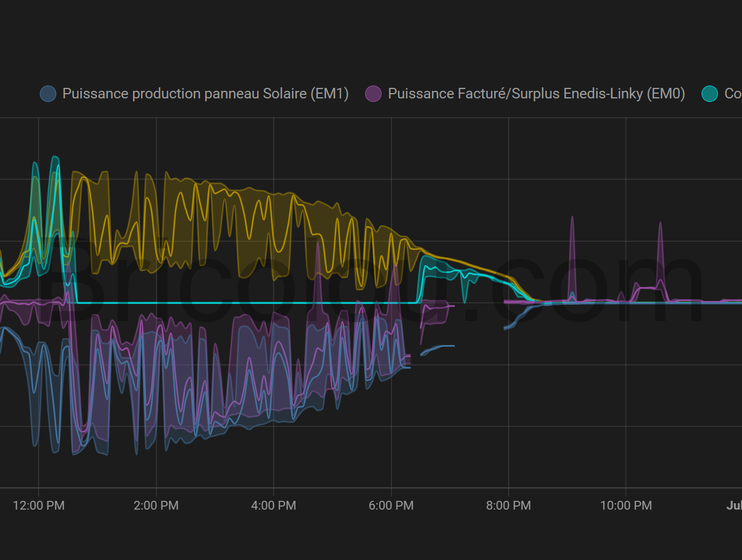
Task: Toggle the partially visible 'Co' legend label
Action: (733, 94)
